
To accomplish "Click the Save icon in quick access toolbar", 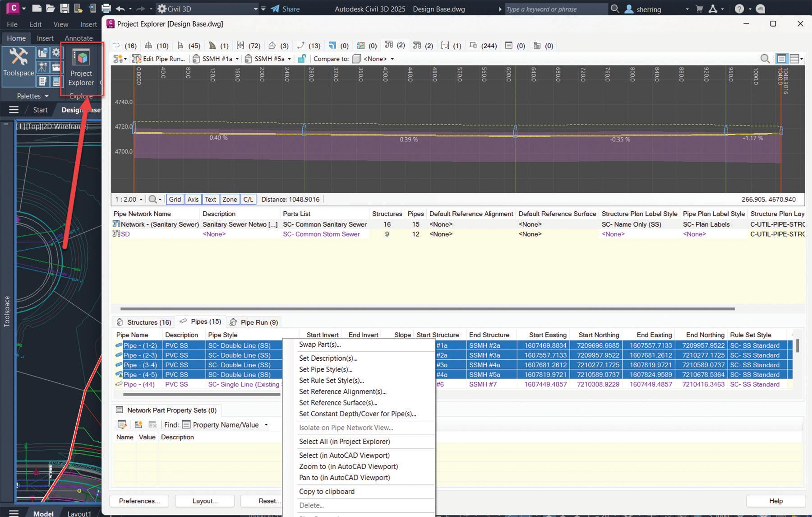I will coord(65,9).
